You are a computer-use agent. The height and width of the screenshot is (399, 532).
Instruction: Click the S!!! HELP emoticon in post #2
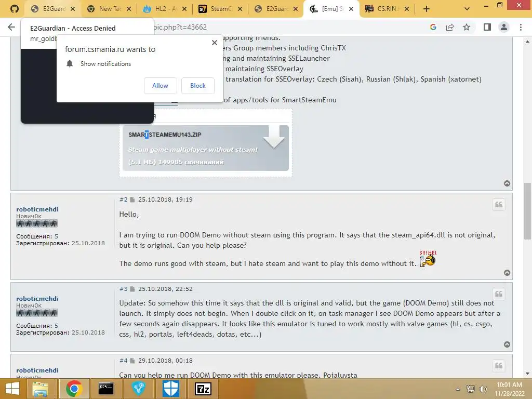point(428,259)
